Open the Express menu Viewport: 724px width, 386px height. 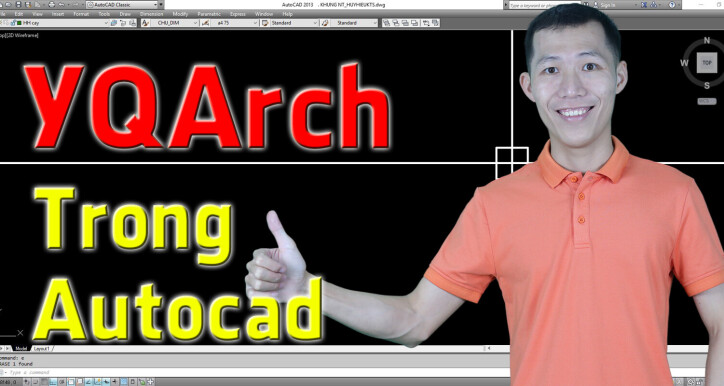coord(238,14)
